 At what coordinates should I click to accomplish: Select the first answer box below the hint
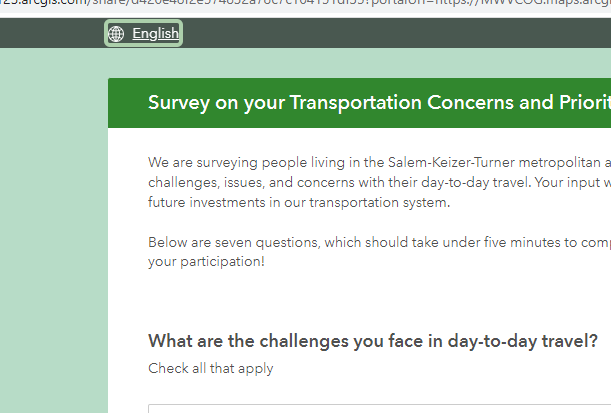click(x=380, y=408)
